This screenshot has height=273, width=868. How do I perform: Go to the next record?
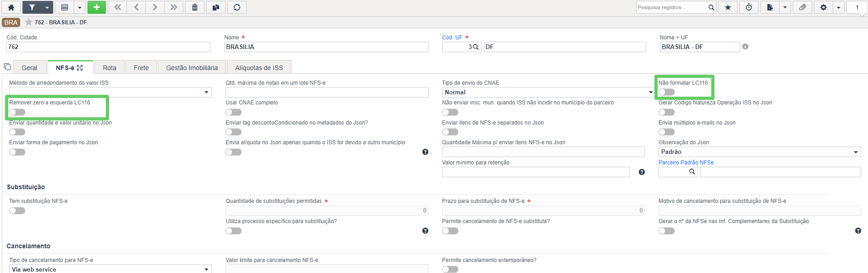click(155, 7)
